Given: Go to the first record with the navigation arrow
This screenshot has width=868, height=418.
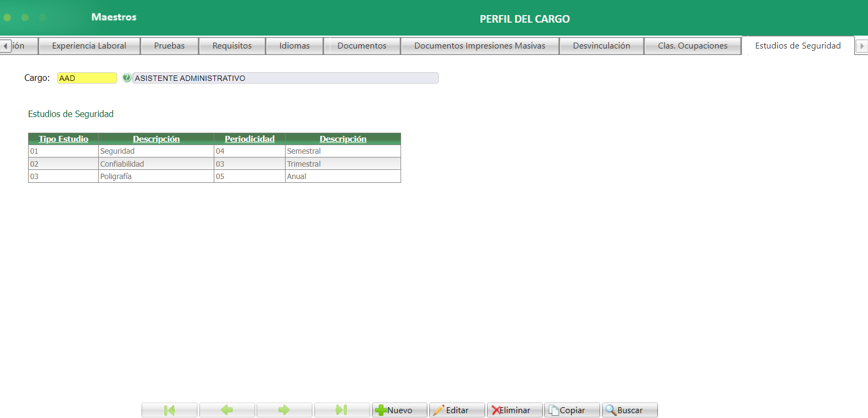Looking at the screenshot, I should click(x=169, y=410).
